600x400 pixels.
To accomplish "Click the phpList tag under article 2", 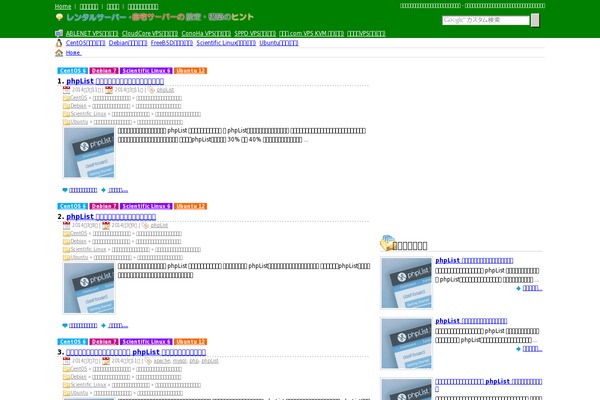I will click(159, 225).
